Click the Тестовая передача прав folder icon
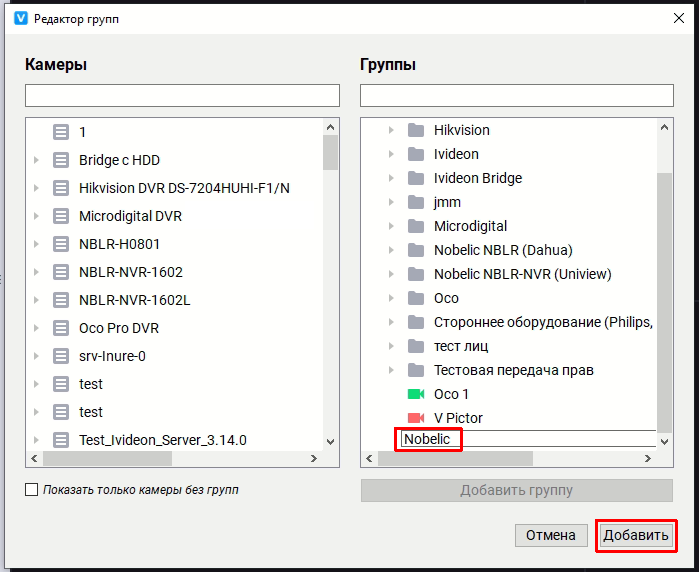This screenshot has width=699, height=572. pos(416,370)
